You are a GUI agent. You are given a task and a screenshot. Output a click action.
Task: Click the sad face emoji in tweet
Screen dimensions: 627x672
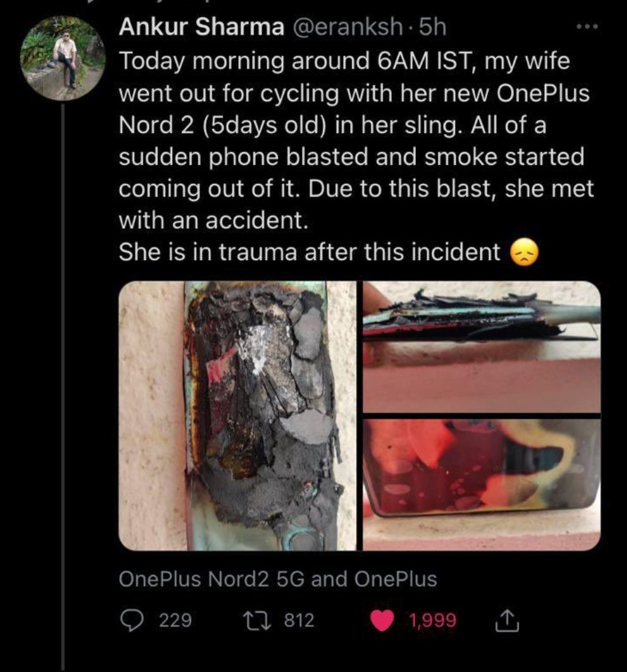pyautogui.click(x=524, y=253)
